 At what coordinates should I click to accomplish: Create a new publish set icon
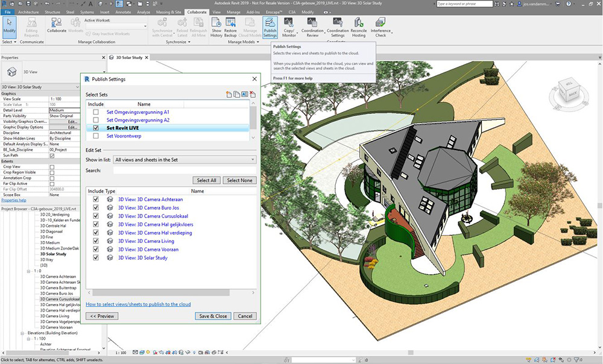229,94
